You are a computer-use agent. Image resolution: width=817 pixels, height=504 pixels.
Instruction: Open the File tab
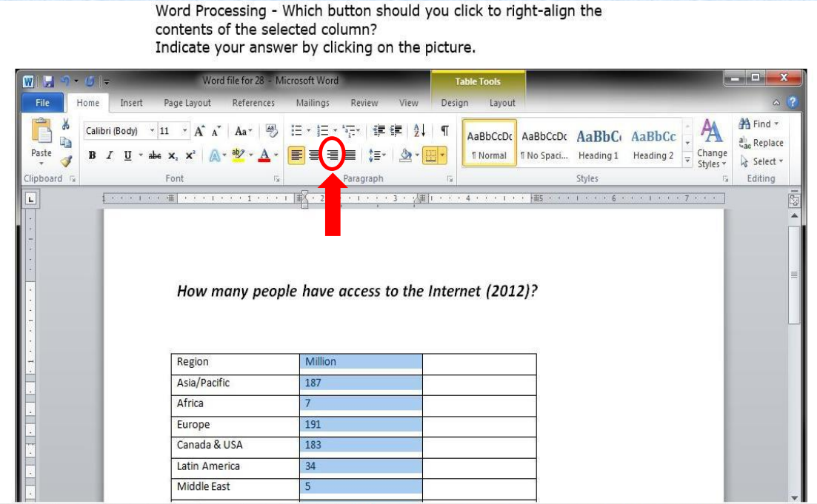[42, 103]
